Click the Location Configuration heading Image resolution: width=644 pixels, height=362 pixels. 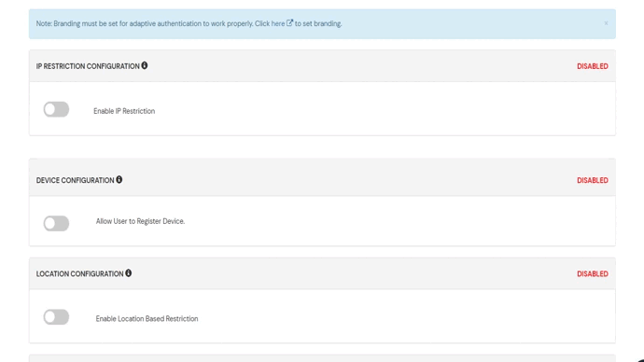click(79, 274)
